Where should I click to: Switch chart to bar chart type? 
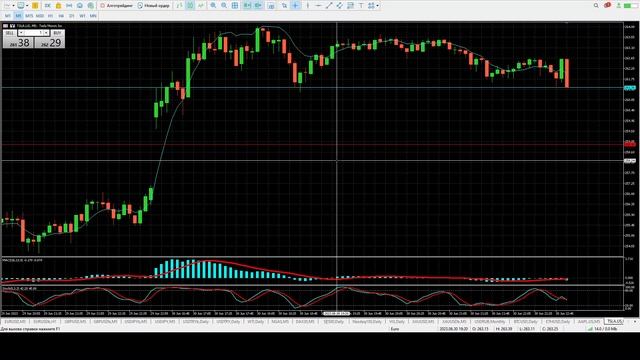point(180,6)
